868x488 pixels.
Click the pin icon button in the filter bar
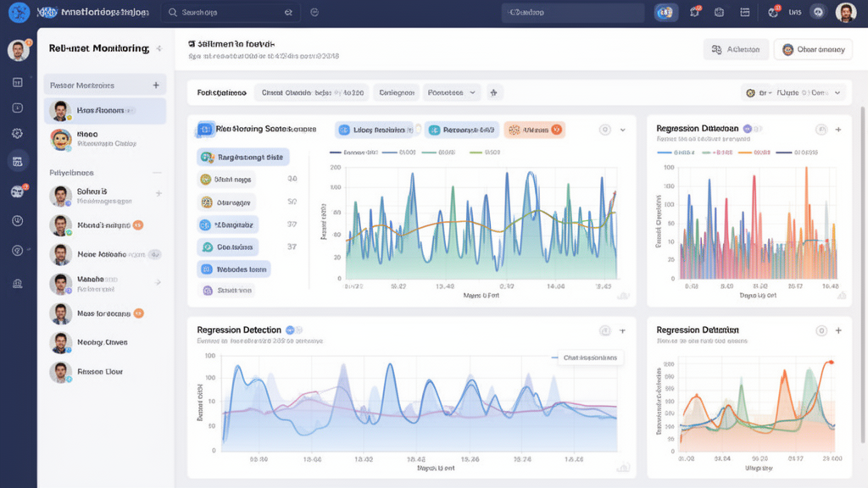[x=494, y=92]
